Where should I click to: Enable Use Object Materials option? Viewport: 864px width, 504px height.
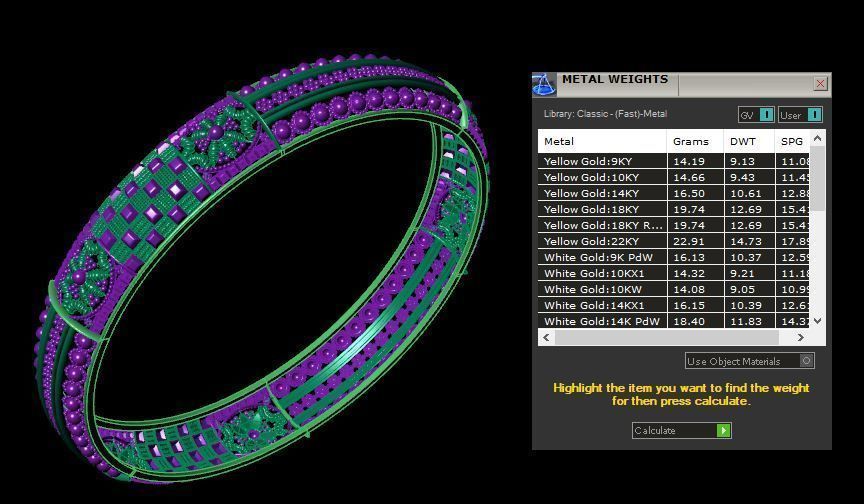[x=749, y=361]
